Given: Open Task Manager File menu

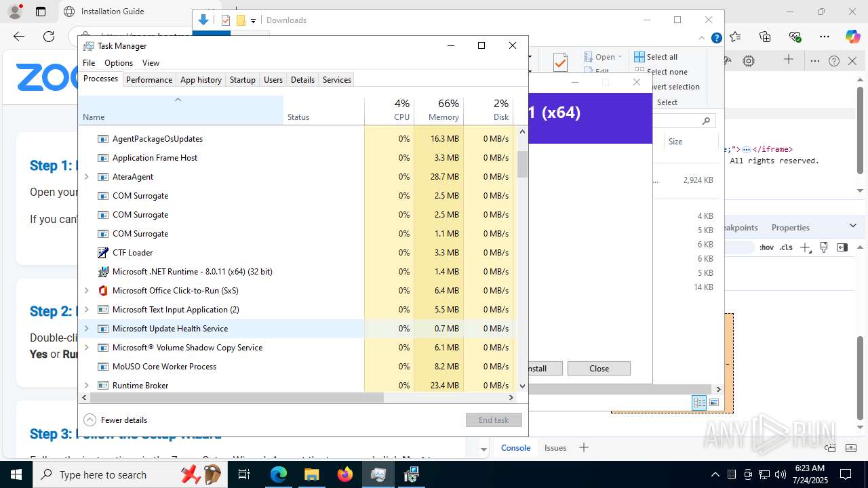Looking at the screenshot, I should [89, 63].
